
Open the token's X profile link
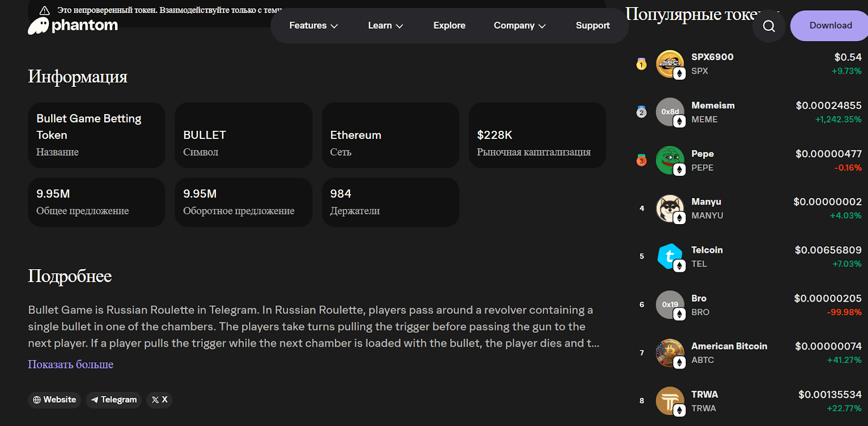(159, 400)
